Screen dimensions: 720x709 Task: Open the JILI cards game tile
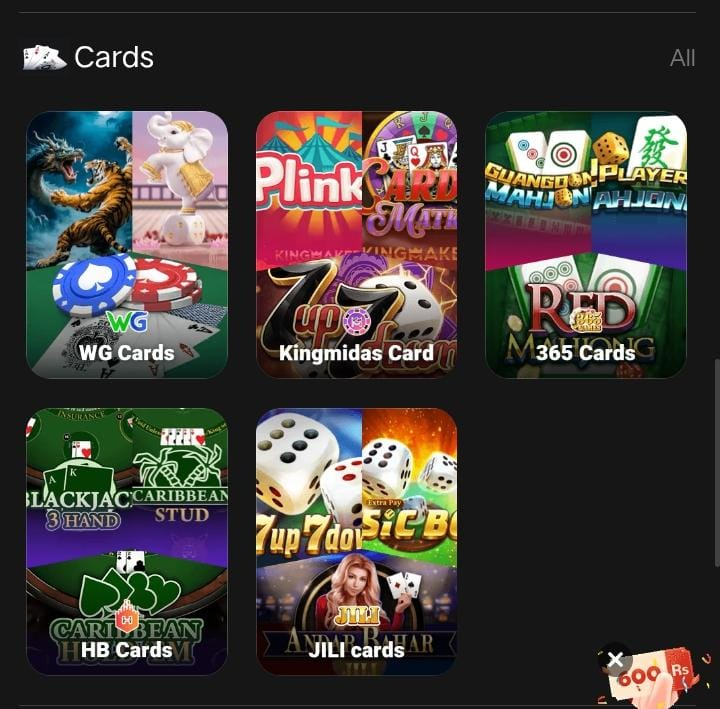click(x=357, y=542)
